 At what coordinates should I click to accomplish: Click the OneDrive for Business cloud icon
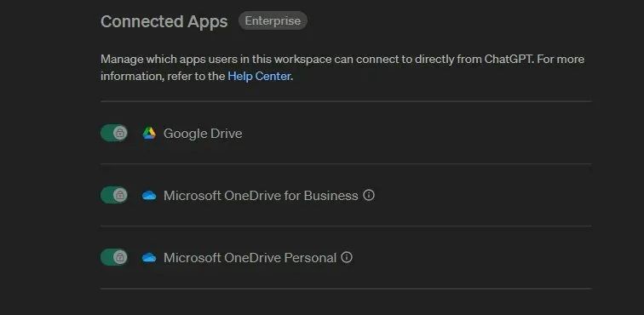pos(149,196)
